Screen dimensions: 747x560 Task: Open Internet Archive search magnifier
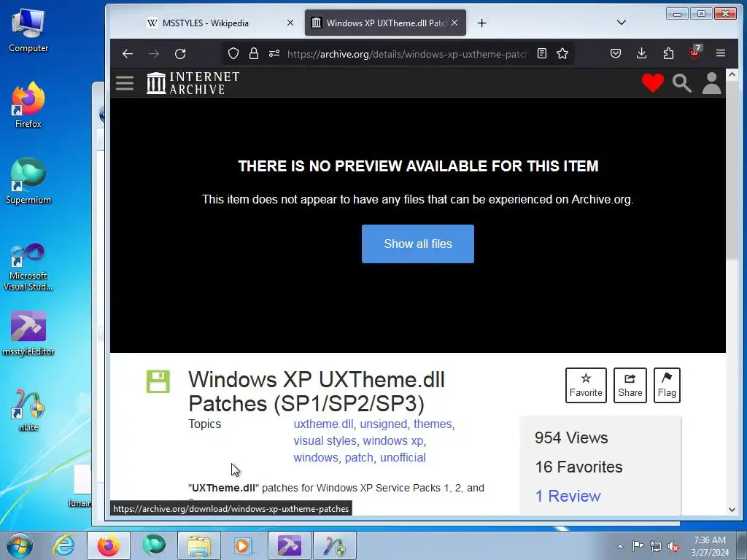tap(682, 83)
